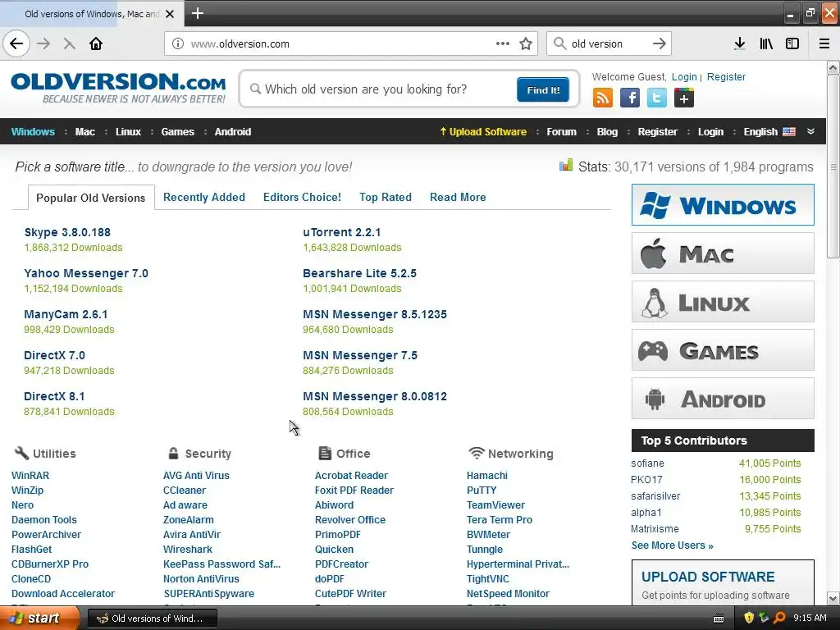Visit the Facebook icon link
This screenshot has width=840, height=630.
click(630, 98)
